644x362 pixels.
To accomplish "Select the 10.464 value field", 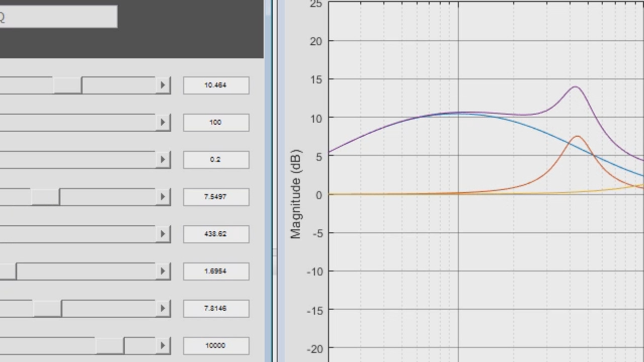I will (216, 85).
